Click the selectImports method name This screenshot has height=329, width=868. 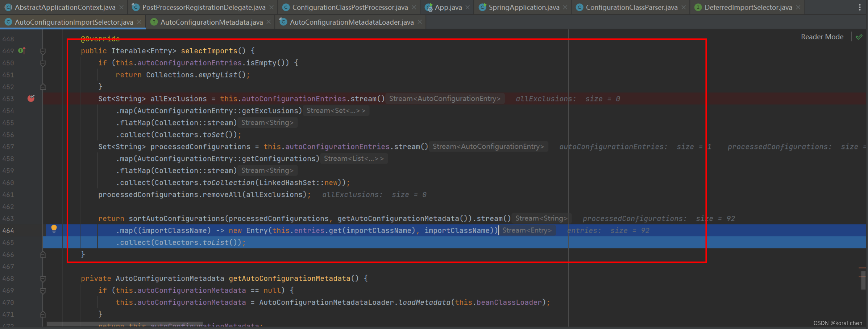click(x=209, y=51)
